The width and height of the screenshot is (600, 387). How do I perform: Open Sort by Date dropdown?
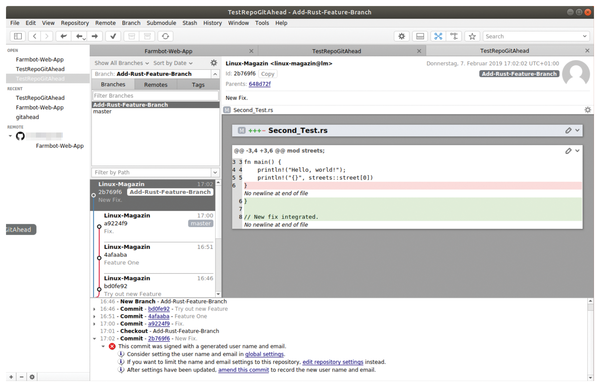[x=173, y=63]
